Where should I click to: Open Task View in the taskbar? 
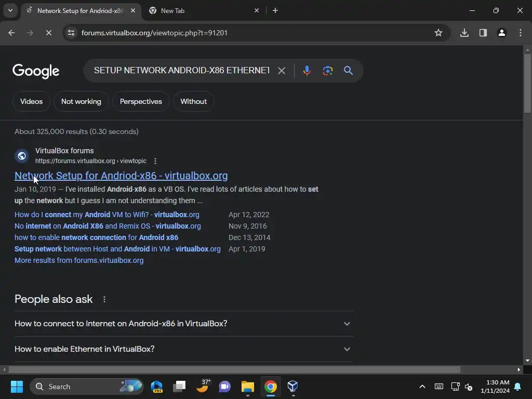(179, 387)
